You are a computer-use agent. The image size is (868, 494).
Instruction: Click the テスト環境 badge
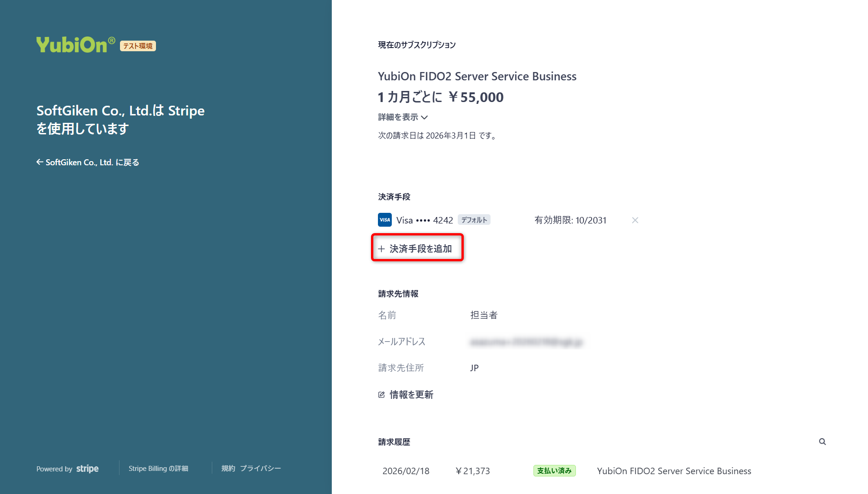pos(138,46)
